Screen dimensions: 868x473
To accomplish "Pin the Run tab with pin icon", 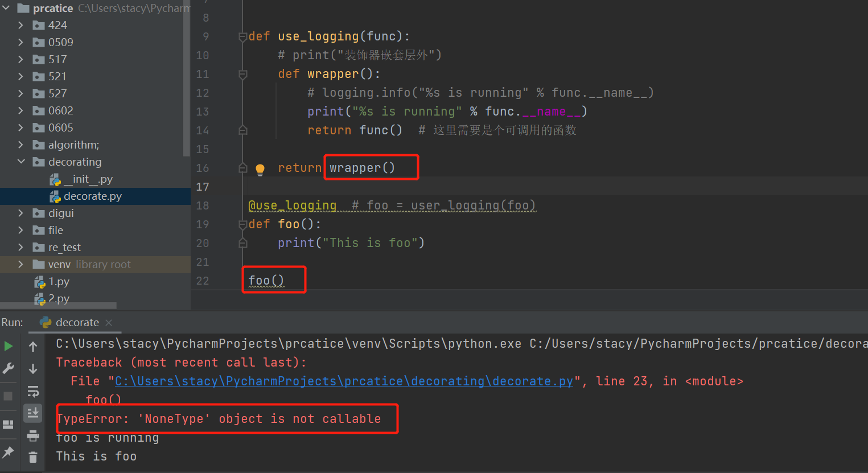I will click(8, 453).
